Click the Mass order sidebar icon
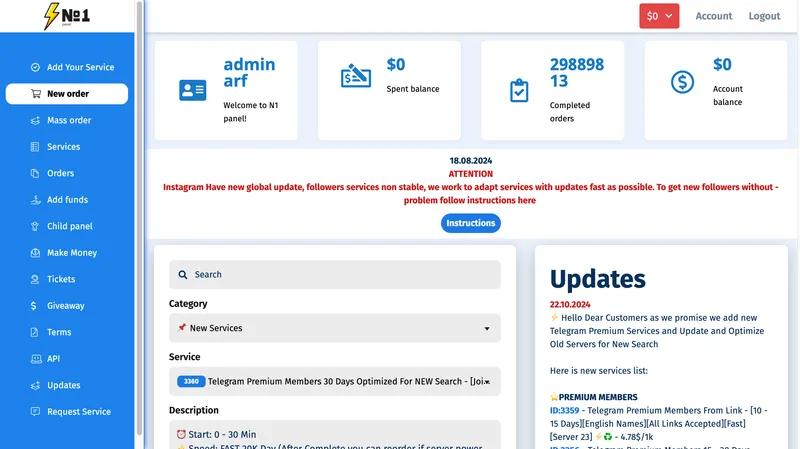Screen dimensions: 800x449 coord(36,120)
